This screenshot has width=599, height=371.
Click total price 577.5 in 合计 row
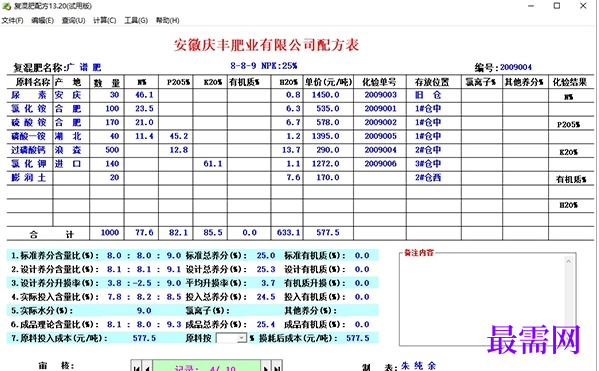click(328, 232)
